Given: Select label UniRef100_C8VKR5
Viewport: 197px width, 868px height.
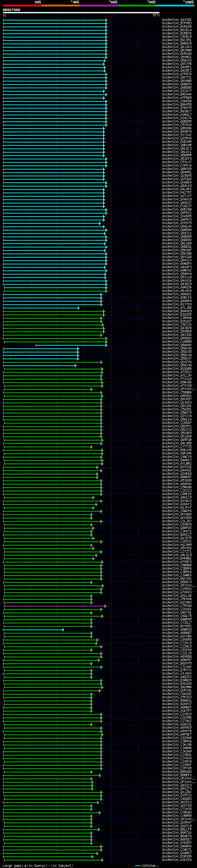Looking at the screenshot, I should [x=177, y=640].
